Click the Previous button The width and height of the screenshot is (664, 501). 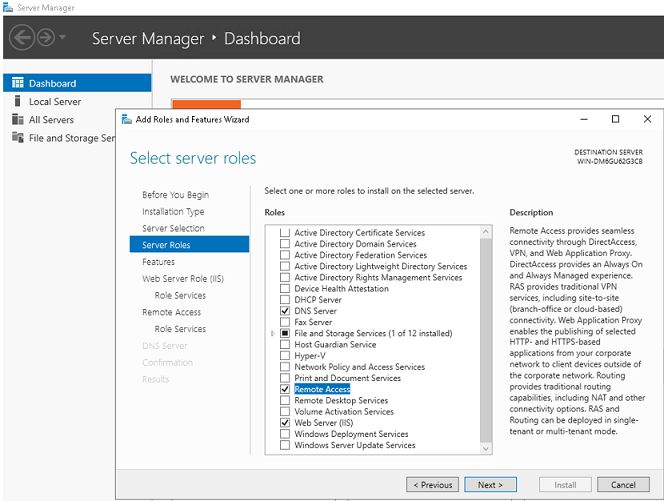432,485
